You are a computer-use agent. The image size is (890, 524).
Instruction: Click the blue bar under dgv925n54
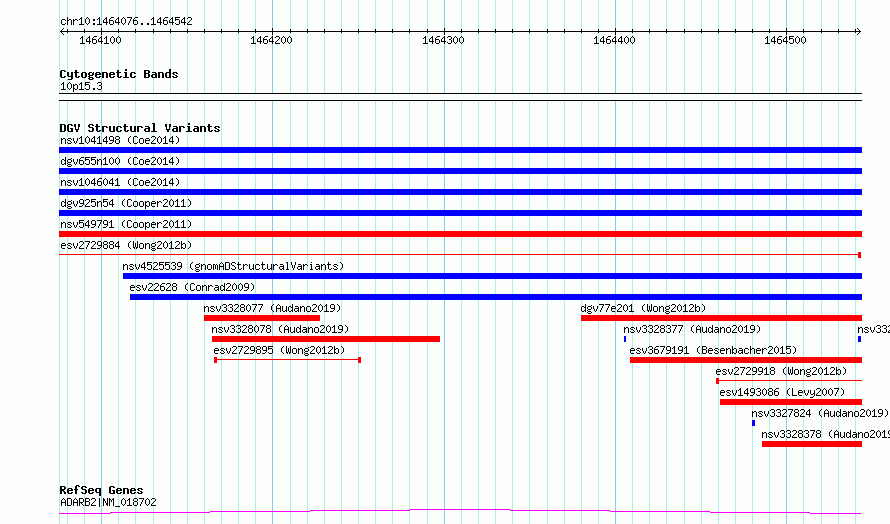click(460, 213)
